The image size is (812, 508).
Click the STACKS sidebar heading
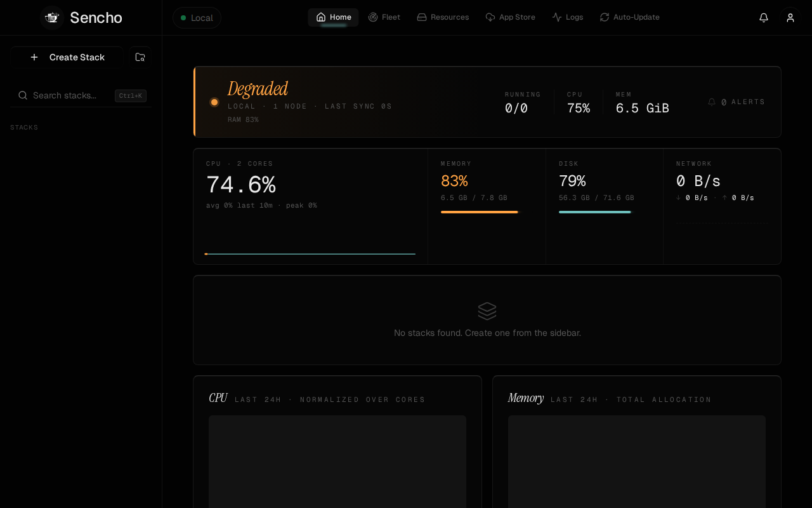[24, 128]
